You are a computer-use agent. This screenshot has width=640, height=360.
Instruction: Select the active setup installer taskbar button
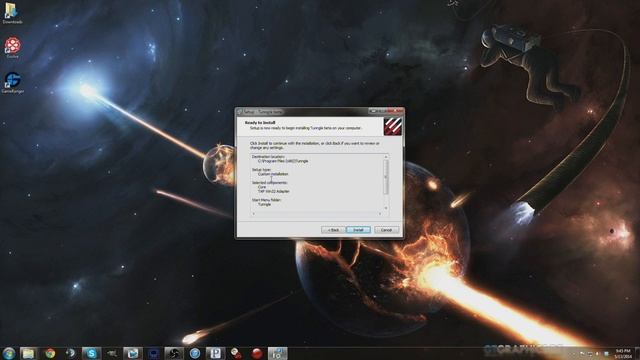(x=278, y=353)
